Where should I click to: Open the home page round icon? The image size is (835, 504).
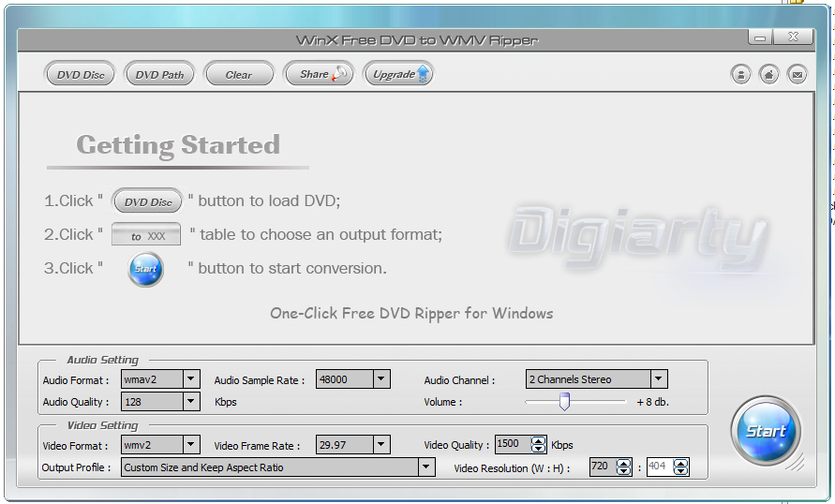(x=768, y=75)
